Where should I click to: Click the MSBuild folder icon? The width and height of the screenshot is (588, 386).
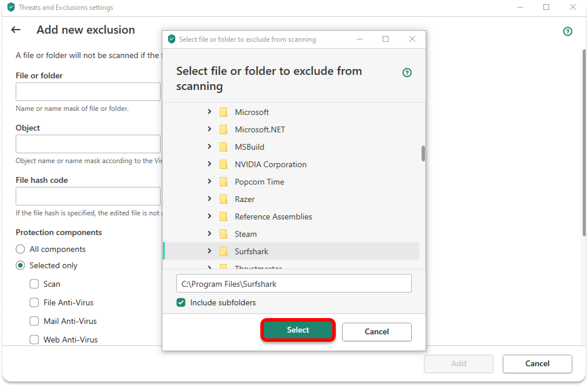[x=223, y=147]
